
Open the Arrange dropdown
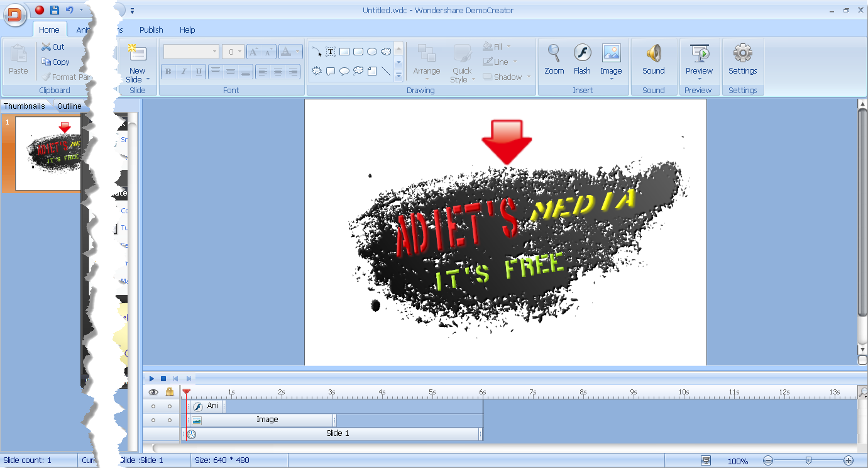(426, 60)
